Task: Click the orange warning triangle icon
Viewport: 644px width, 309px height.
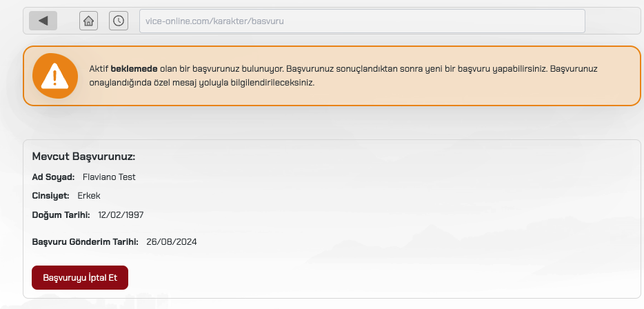Action: tap(55, 76)
